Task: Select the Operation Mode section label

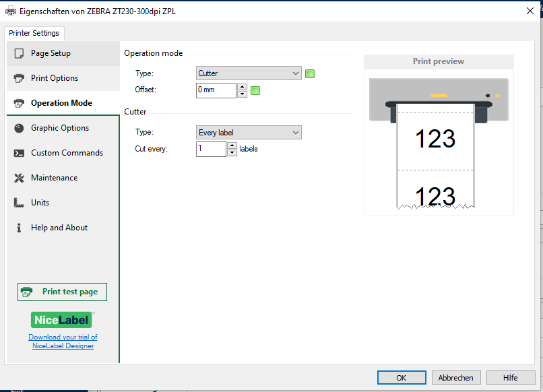Action: 61,103
